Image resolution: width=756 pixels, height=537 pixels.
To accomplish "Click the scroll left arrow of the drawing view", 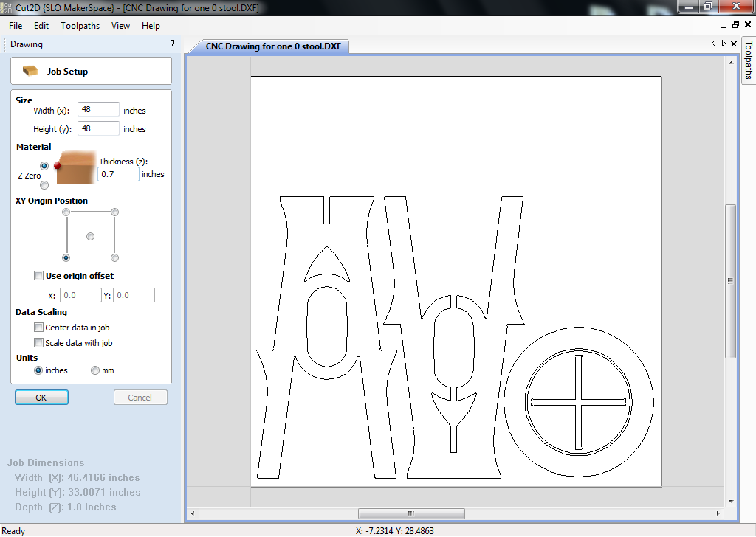I will (193, 513).
